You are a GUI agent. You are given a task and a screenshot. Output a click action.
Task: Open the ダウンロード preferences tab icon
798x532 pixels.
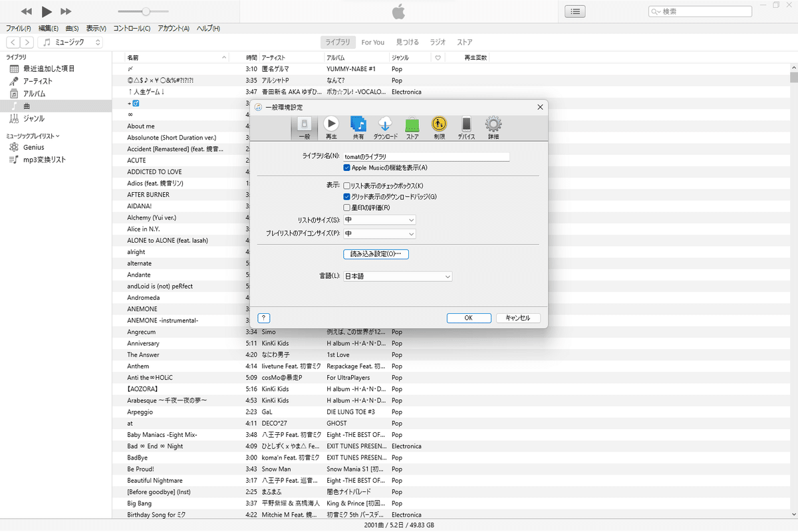tap(386, 128)
